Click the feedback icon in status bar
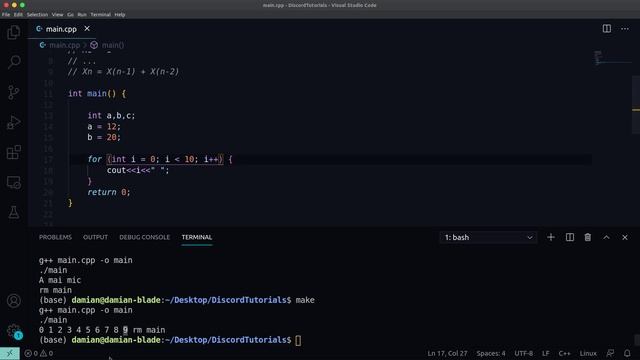Viewport: 640px width, 360px height. pos(610,353)
